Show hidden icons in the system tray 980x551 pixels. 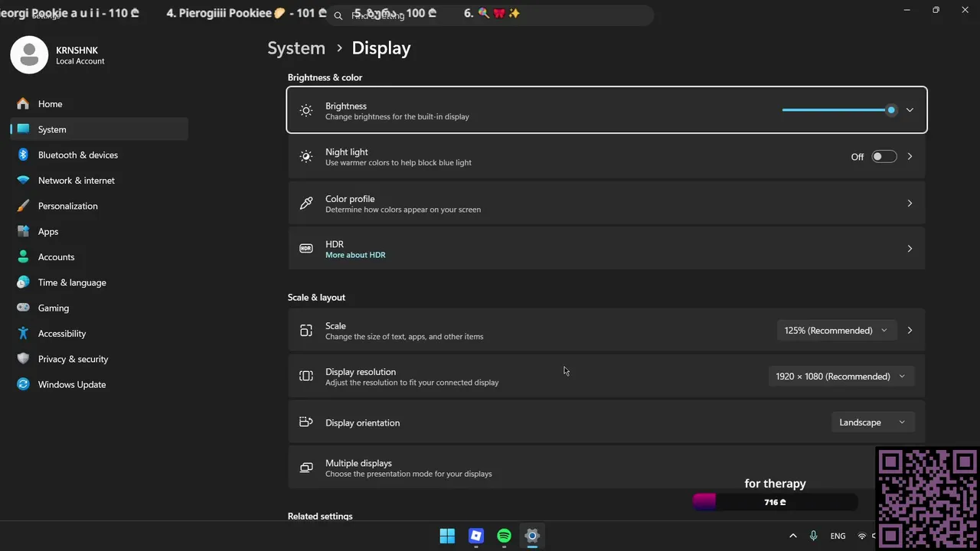pyautogui.click(x=792, y=536)
